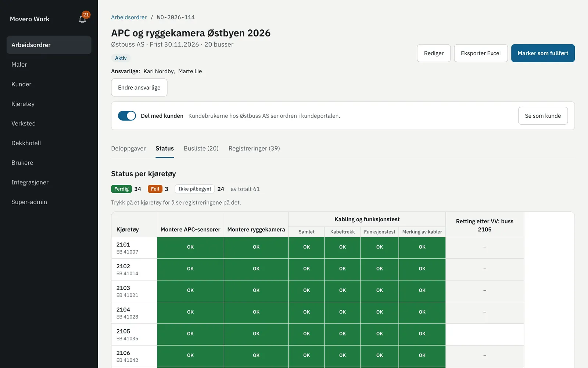Screen dimensions: 588x368
Task: Export the order via Eksporter Excel
Action: coord(481,53)
